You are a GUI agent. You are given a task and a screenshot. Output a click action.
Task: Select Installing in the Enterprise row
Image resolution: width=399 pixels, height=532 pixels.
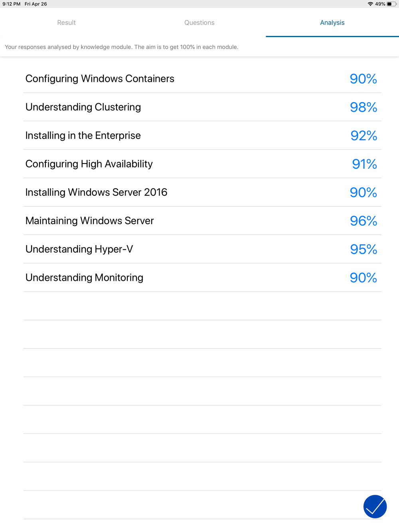[202, 136]
